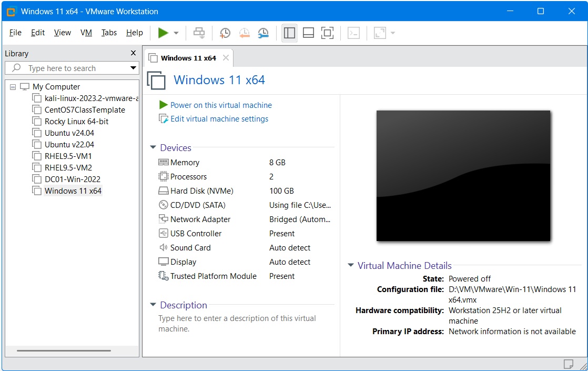Collapse the Virtual Machine Details section
This screenshot has height=371, width=588.
351,265
